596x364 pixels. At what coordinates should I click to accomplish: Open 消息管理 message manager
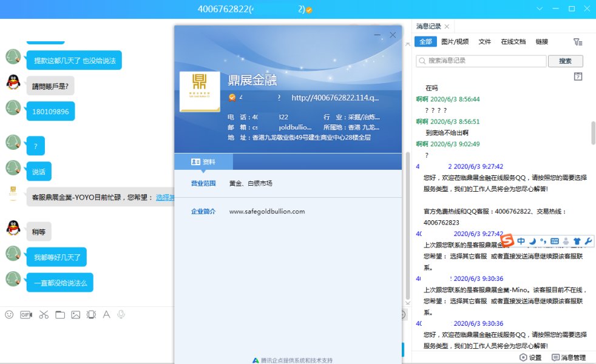(569, 357)
